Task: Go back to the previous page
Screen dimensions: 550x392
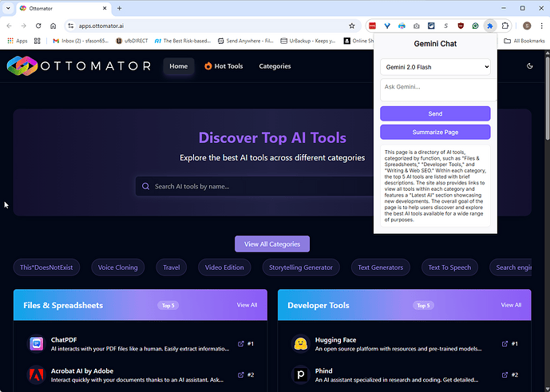Action: tap(9, 26)
